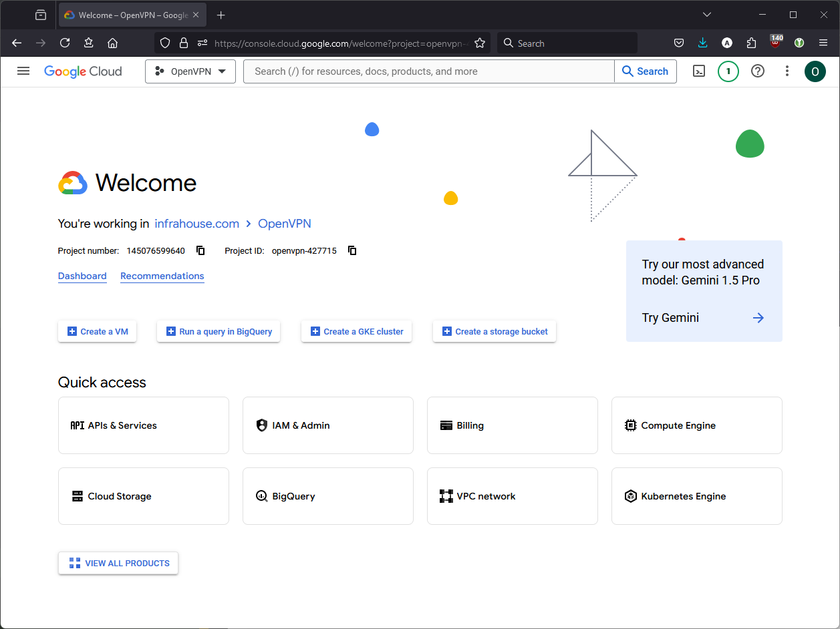
Task: Click Create a VM button
Action: click(x=98, y=331)
